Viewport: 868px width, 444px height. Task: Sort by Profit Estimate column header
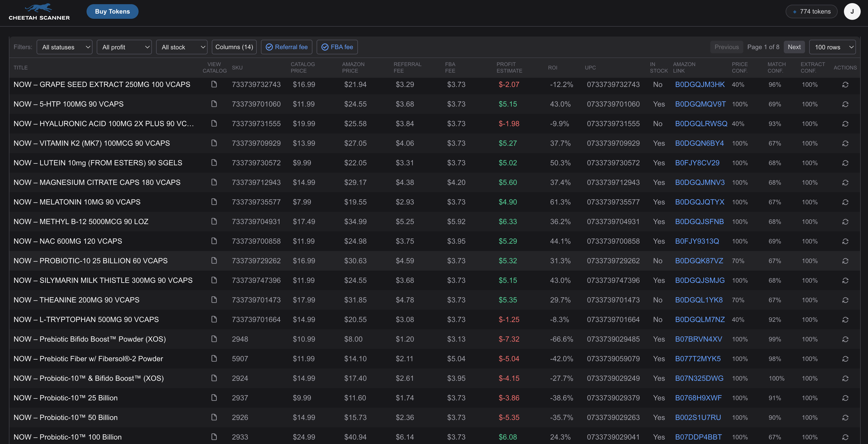(x=509, y=67)
